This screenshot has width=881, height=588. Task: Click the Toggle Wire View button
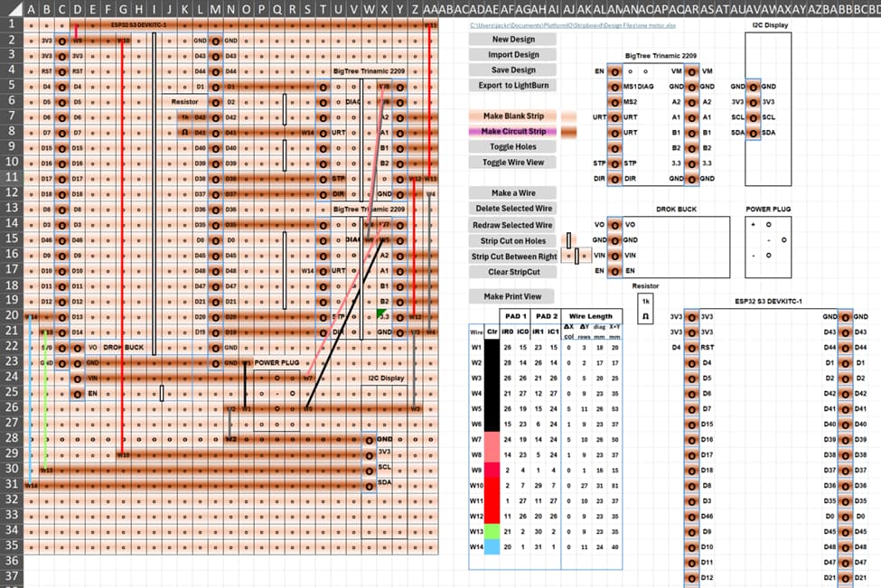[x=513, y=163]
